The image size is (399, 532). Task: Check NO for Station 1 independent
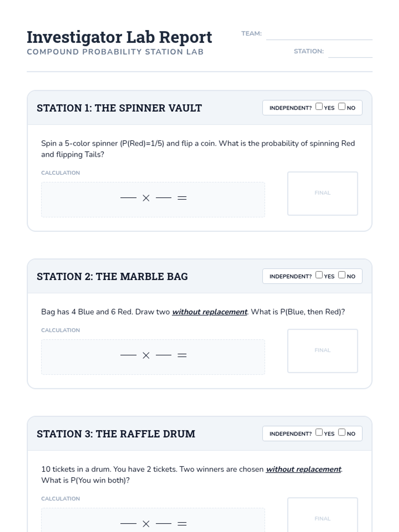342,106
